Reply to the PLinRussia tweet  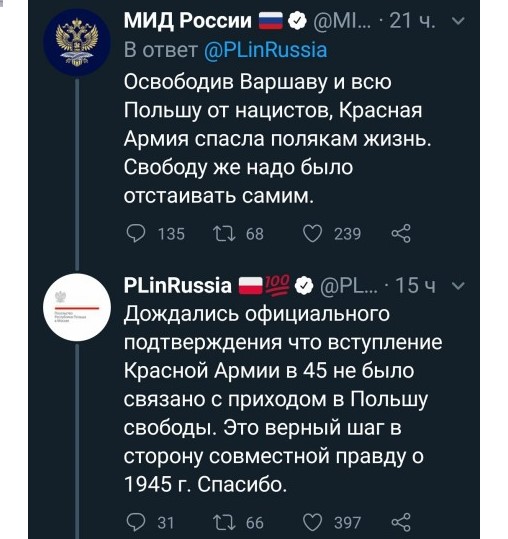[136, 522]
